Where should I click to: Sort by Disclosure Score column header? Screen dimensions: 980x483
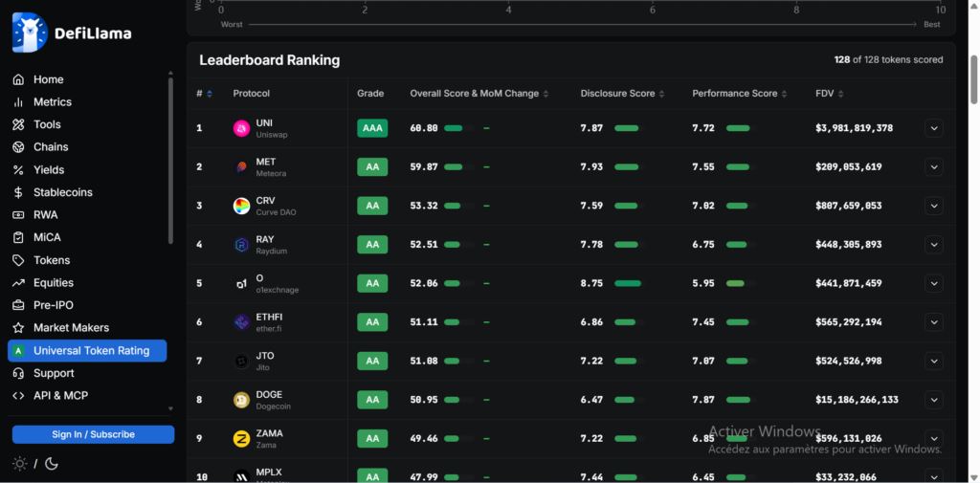(622, 94)
